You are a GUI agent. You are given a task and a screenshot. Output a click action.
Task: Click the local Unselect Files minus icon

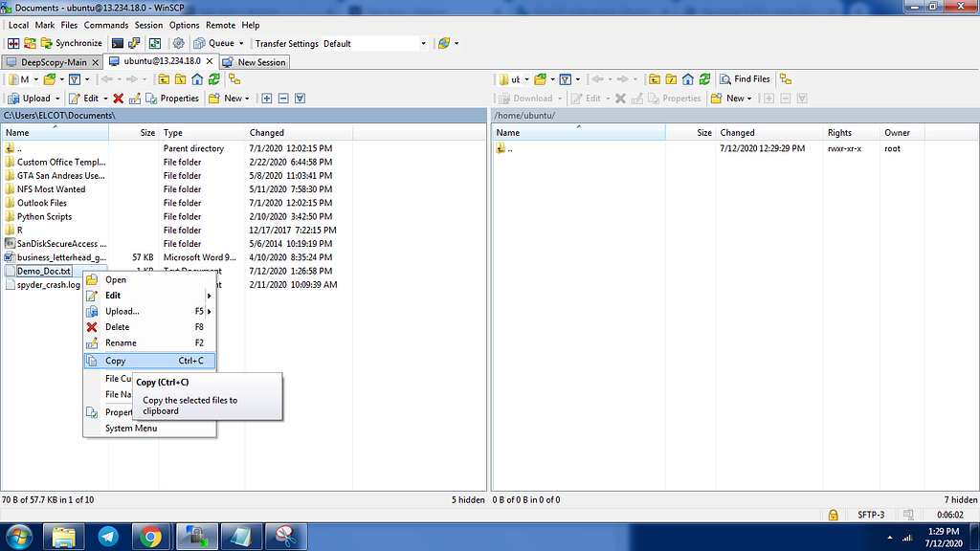[283, 99]
